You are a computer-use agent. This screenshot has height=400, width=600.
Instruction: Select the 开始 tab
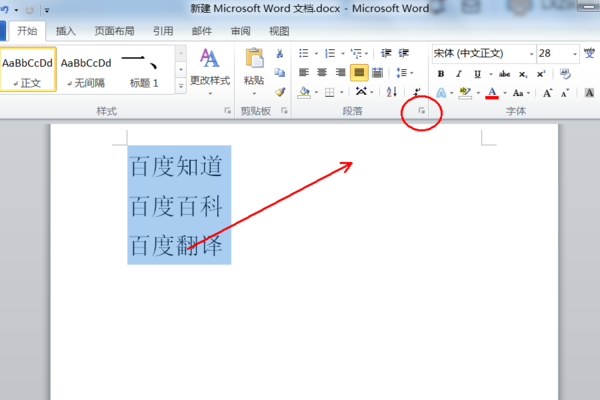tap(27, 31)
